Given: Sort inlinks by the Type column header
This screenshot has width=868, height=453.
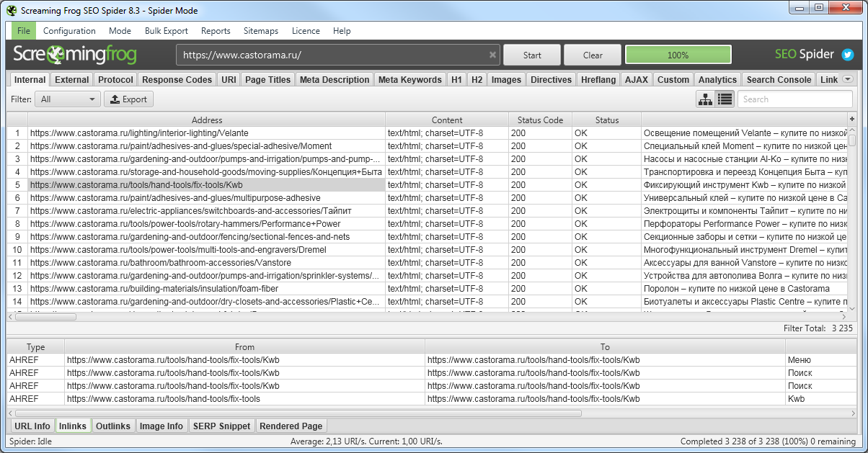Looking at the screenshot, I should (x=35, y=347).
